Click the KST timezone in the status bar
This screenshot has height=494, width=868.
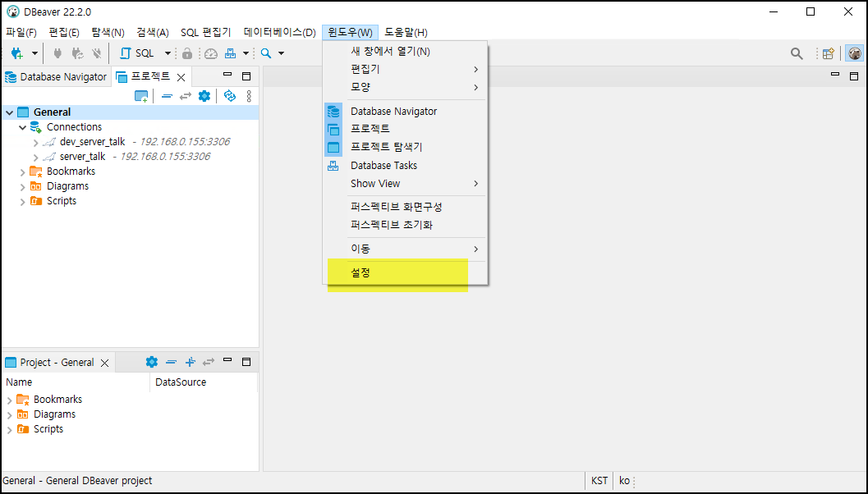pos(599,481)
